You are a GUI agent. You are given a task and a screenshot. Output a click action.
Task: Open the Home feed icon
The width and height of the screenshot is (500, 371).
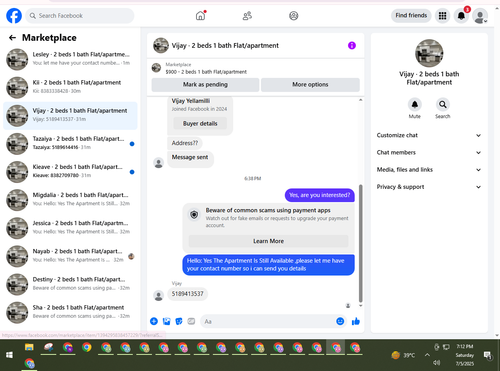200,16
